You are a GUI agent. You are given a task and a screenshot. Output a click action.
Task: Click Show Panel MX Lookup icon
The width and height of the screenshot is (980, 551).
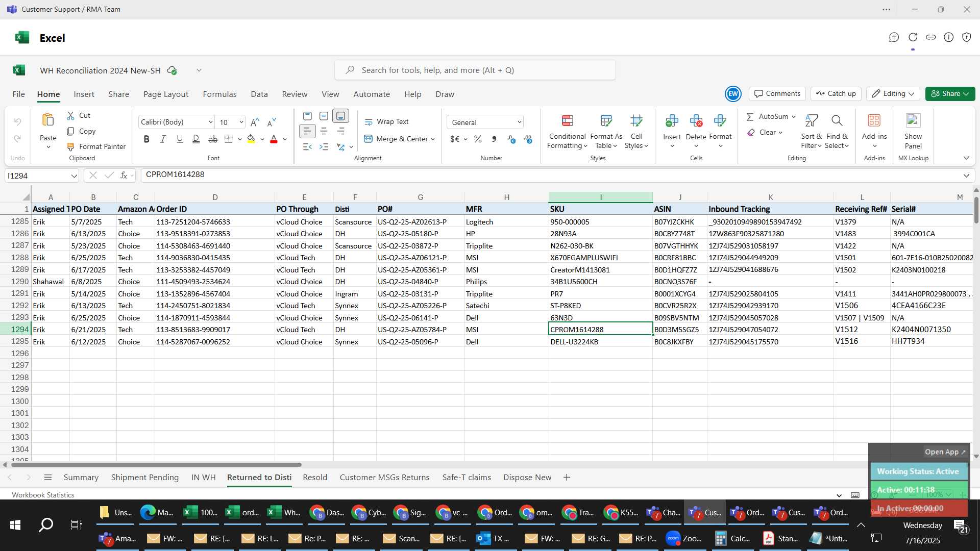(913, 120)
